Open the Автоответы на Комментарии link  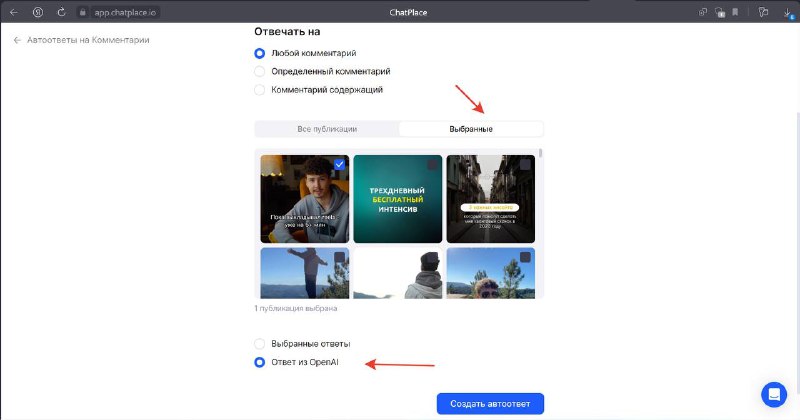pyautogui.click(x=88, y=40)
